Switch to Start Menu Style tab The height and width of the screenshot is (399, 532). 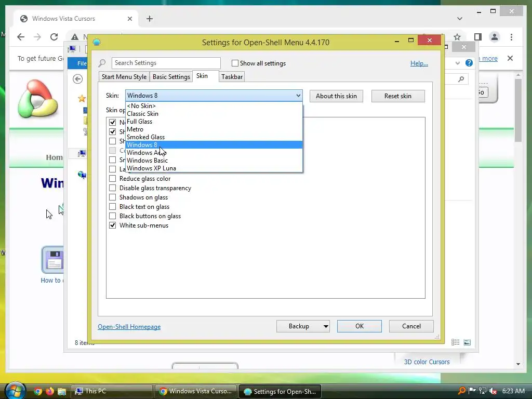pyautogui.click(x=124, y=77)
